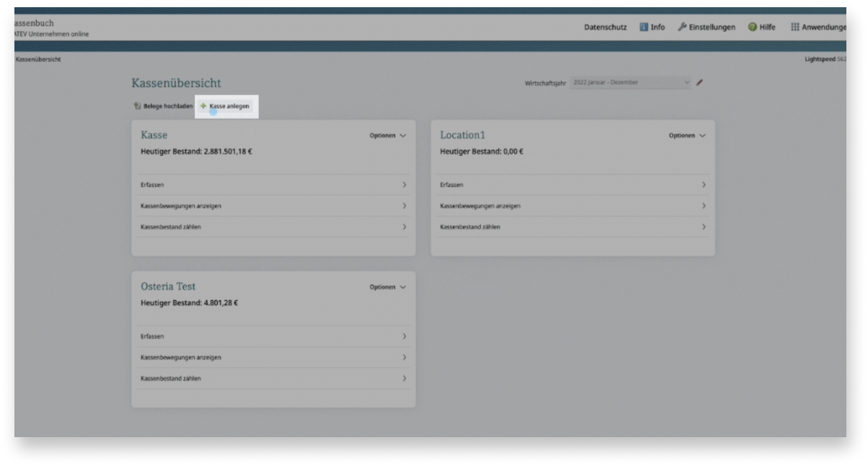Open Kassenbestand zählen in Osteria Test card
The image size is (868, 466).
[273, 378]
